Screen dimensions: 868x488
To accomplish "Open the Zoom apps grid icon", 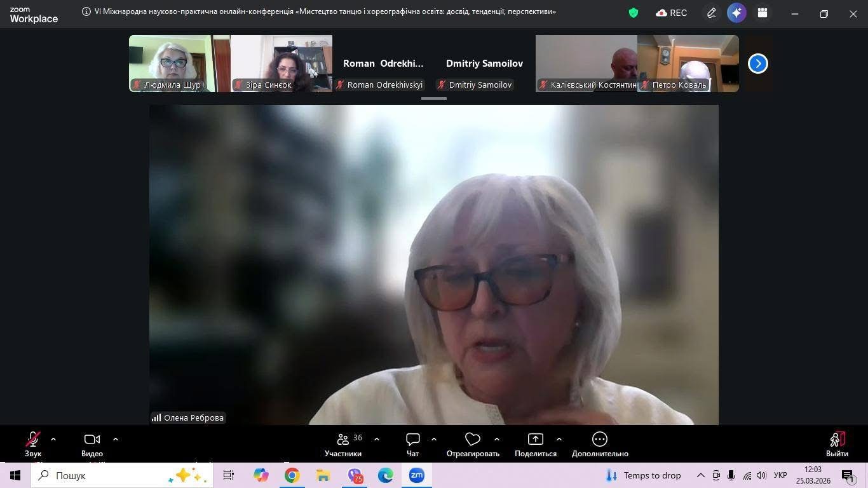I will [x=763, y=13].
